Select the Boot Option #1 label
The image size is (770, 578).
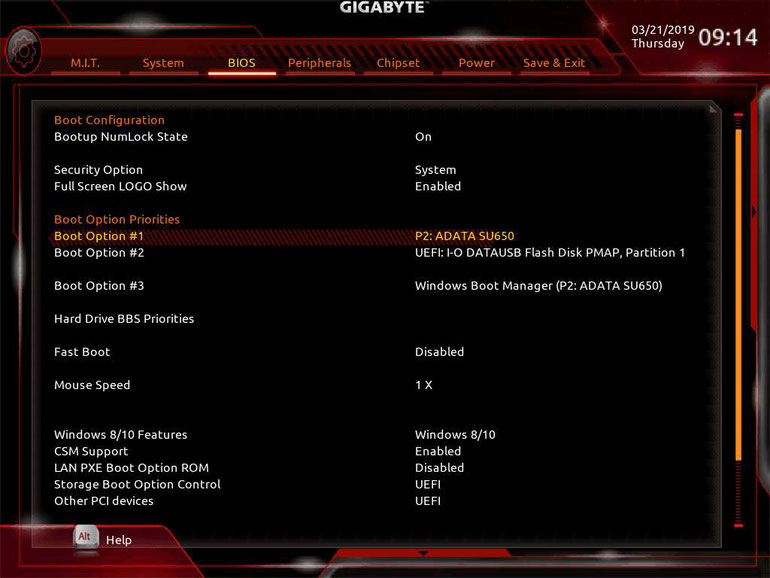point(99,236)
